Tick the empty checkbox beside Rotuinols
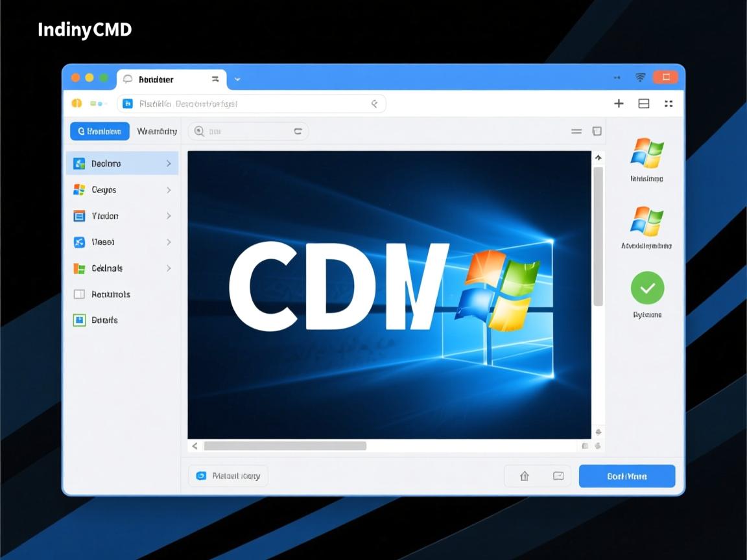Image resolution: width=747 pixels, height=560 pixels. (x=79, y=294)
